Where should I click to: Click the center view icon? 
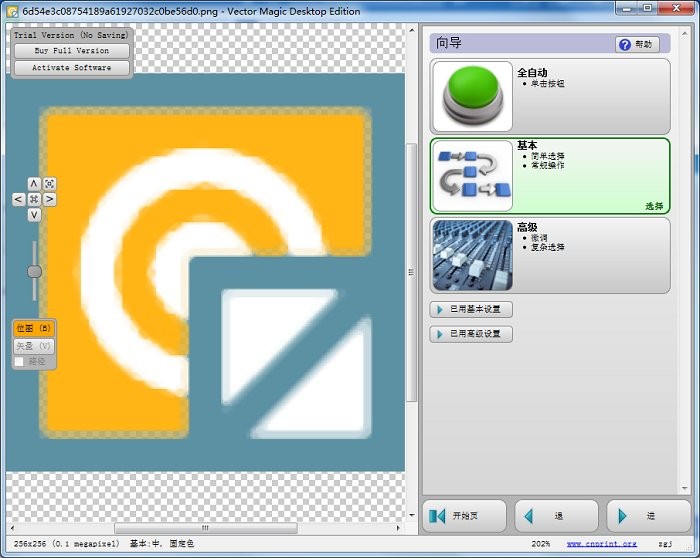pos(34,199)
